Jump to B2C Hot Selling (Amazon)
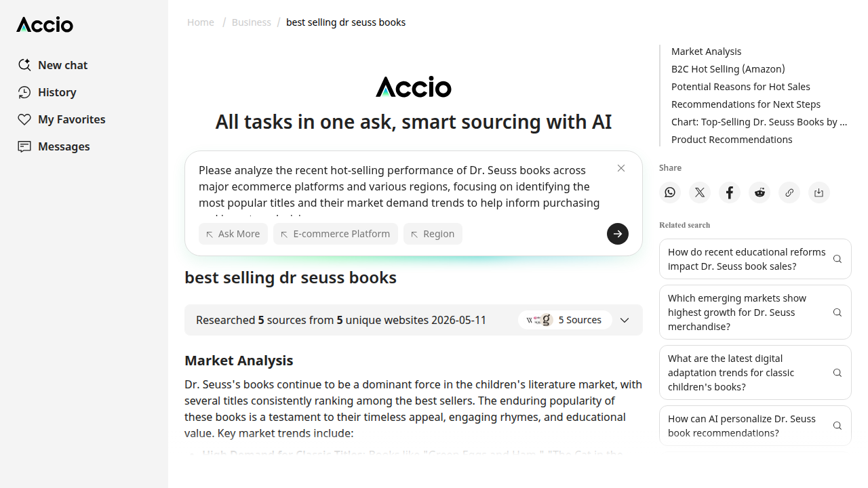The image size is (868, 488). click(x=728, y=69)
